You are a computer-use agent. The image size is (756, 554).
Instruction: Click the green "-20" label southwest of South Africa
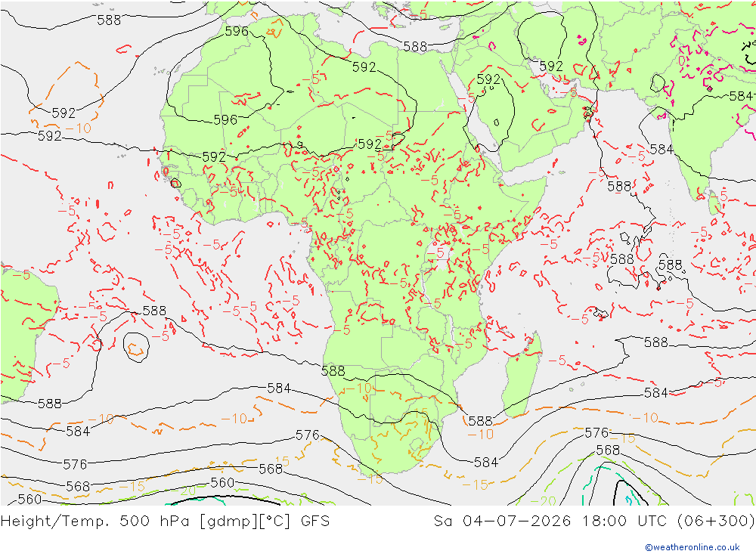click(x=185, y=491)
